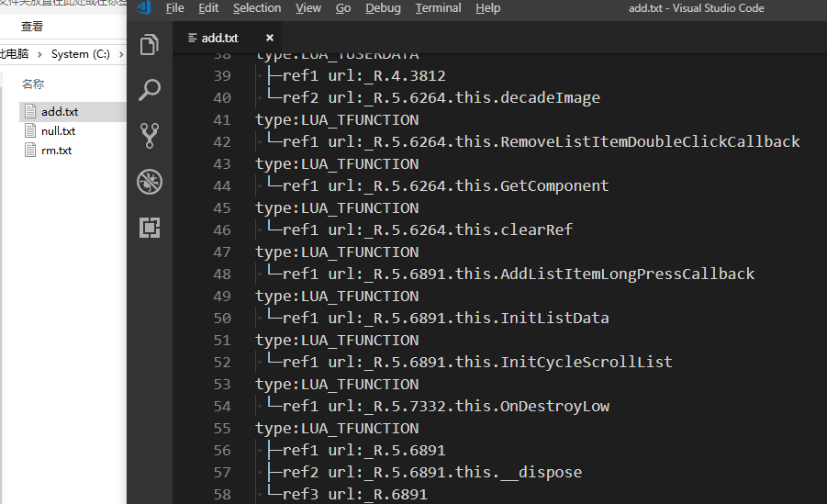Click _R.4.3812 on line 39

tap(405, 75)
